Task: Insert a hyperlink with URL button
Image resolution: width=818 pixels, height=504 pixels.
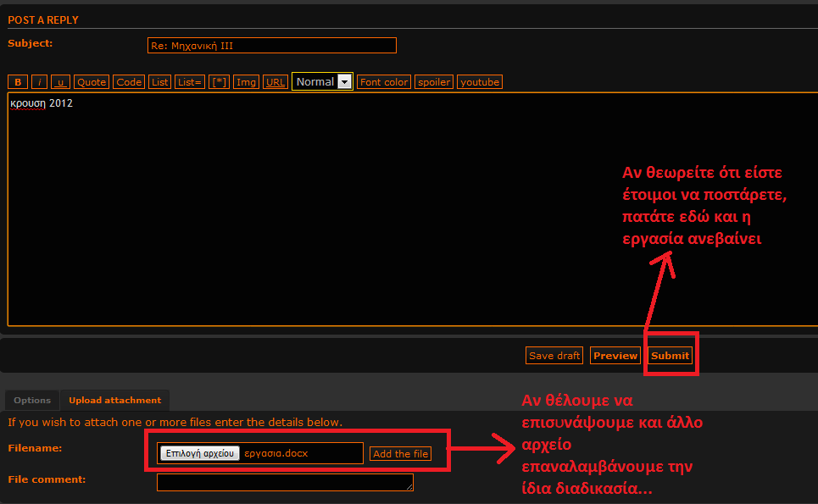Action: pyautogui.click(x=275, y=82)
